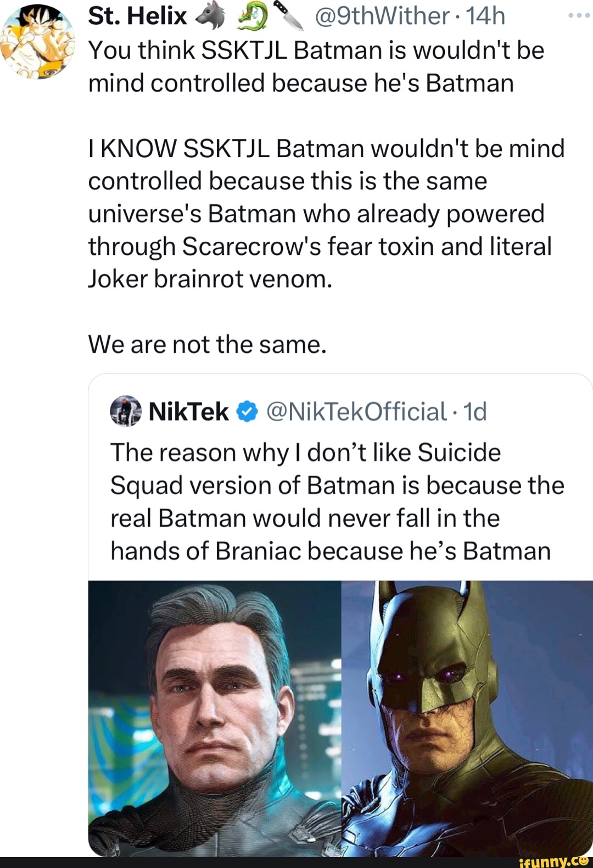Click the "You think SSKTJL Batman" opening paragraph

click(316, 66)
